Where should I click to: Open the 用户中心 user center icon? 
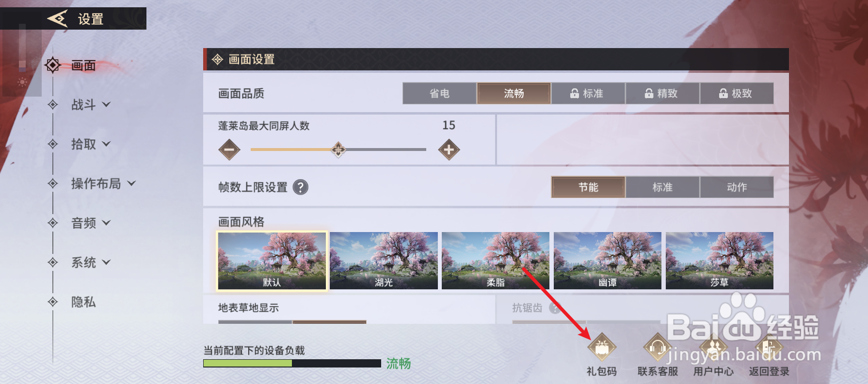713,347
